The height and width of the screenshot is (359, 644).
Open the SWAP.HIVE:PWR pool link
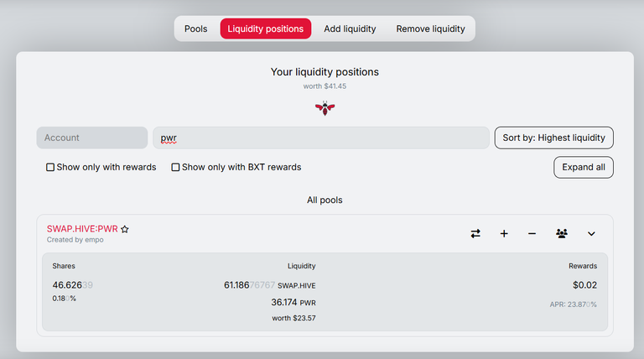coord(82,229)
